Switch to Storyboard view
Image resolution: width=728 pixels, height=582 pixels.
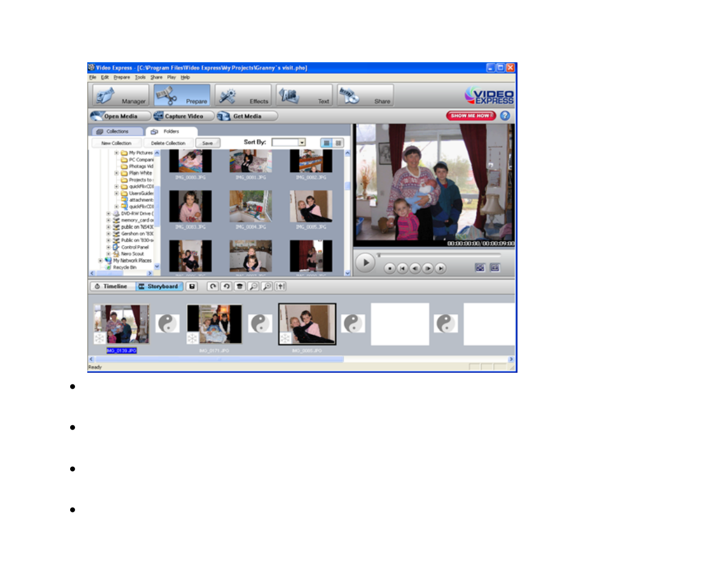(x=159, y=286)
